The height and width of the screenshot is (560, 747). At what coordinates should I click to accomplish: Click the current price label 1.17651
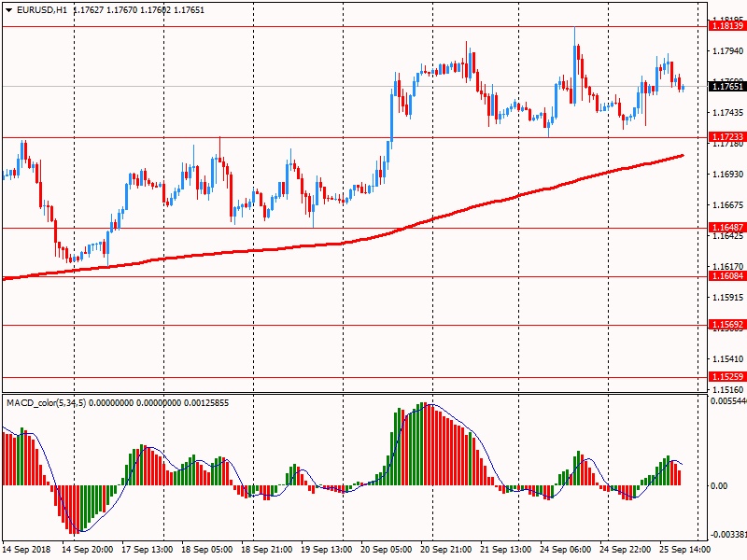click(x=726, y=87)
